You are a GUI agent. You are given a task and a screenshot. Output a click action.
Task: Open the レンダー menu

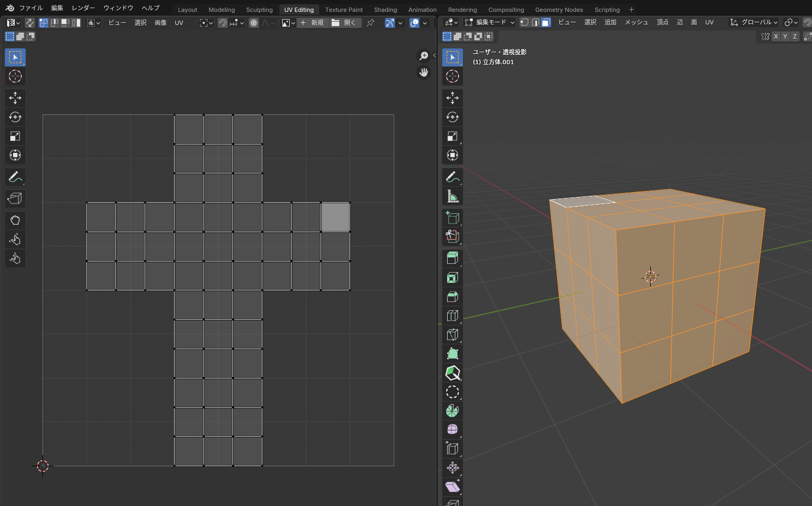pos(83,8)
